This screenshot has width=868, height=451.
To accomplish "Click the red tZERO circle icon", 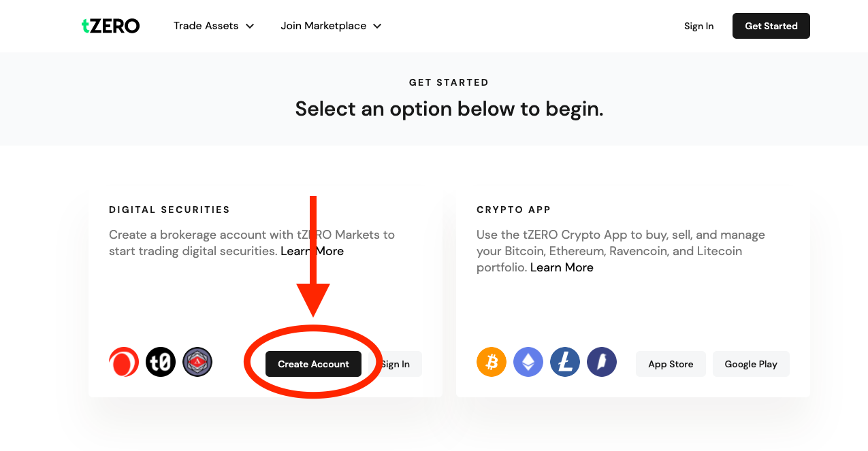I will pyautogui.click(x=124, y=361).
